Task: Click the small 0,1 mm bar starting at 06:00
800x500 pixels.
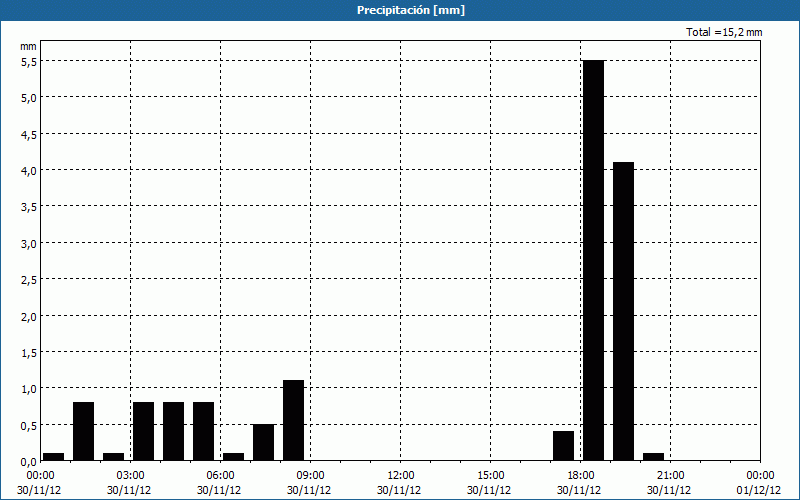Action: pos(233,457)
